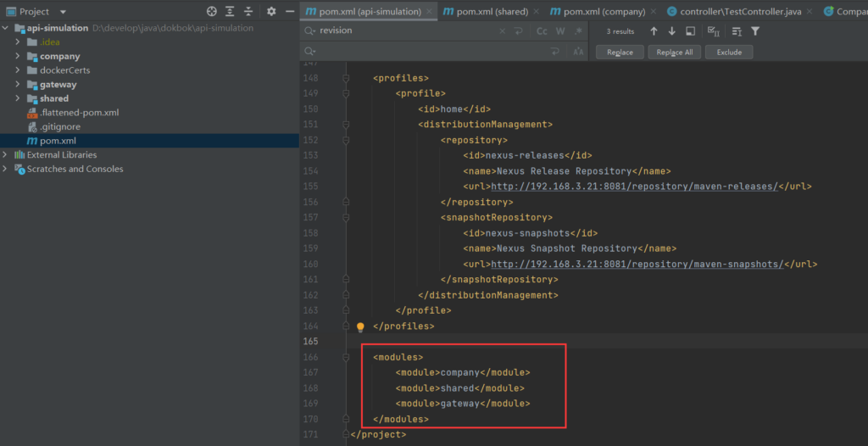Select .flattened-pom.xml in the project tree

click(149, 113)
